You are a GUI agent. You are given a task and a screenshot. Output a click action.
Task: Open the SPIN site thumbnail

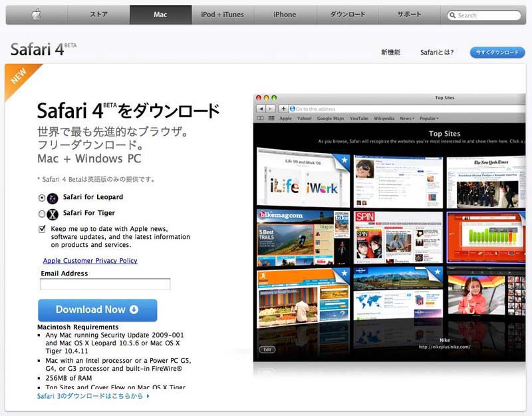(398, 237)
